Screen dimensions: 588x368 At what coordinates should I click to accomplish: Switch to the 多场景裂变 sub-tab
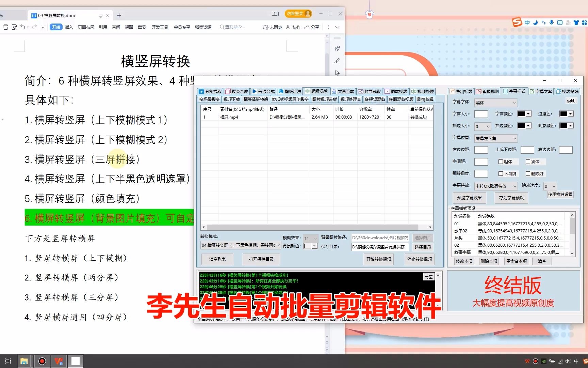point(209,99)
